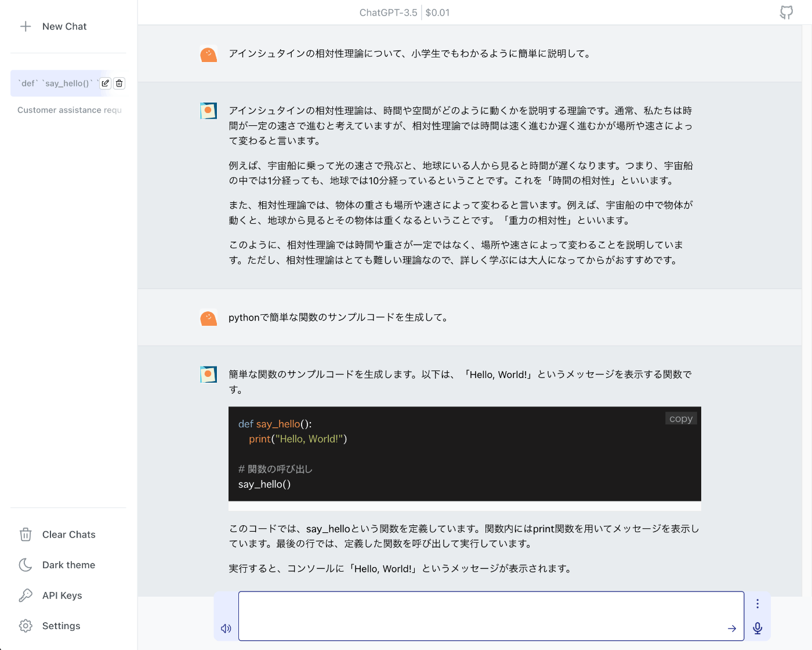The image size is (812, 650).
Task: Click the ChatGPT-3.5 model label
Action: pos(388,13)
